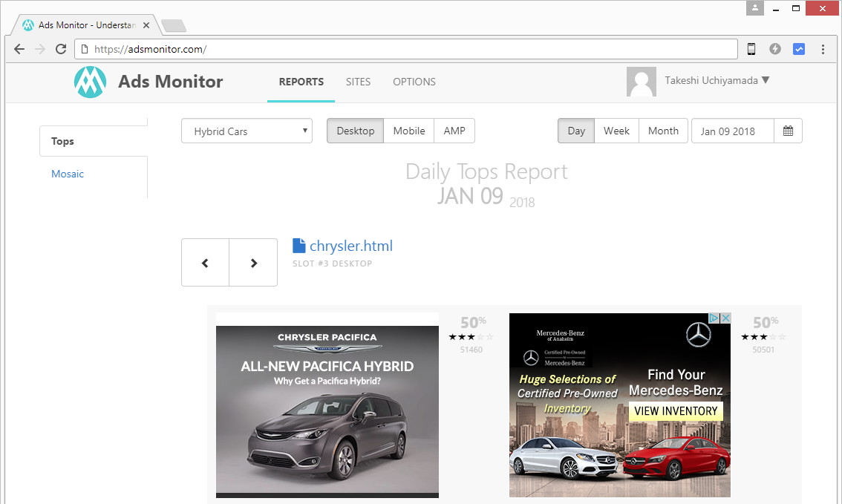Click star rating for ad 50501
This screenshot has height=504, width=842.
pos(763,337)
